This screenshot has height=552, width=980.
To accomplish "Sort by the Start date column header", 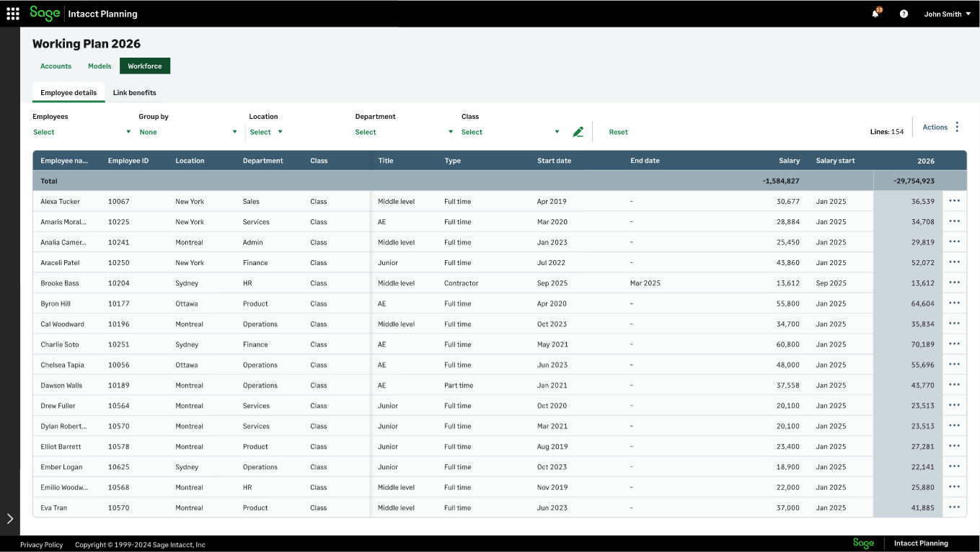I will (x=554, y=161).
